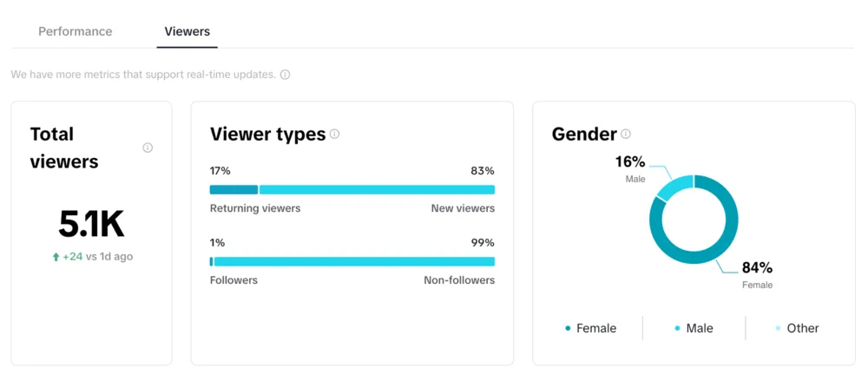Toggle Female legend item in Gender chart
Viewport: 868px width, 381px height.
pyautogui.click(x=590, y=328)
